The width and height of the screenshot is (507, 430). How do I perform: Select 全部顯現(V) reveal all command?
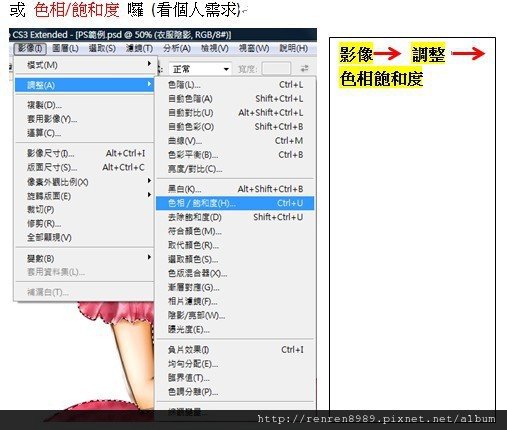pos(84,237)
